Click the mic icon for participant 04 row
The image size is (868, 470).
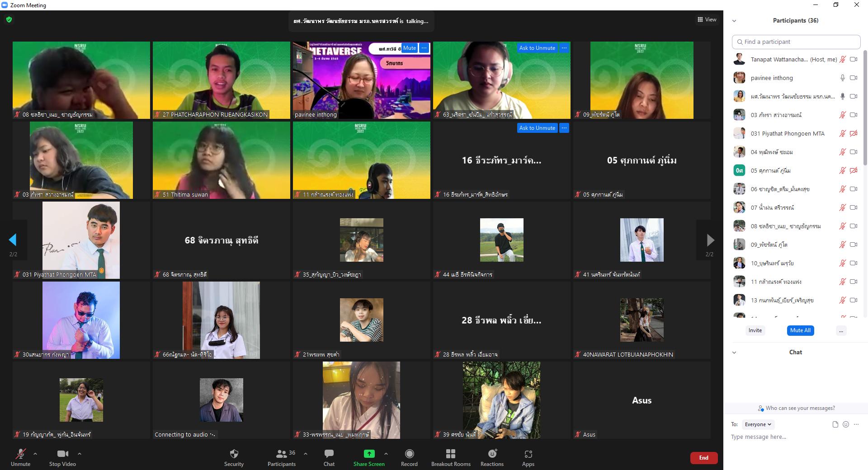[x=843, y=152]
